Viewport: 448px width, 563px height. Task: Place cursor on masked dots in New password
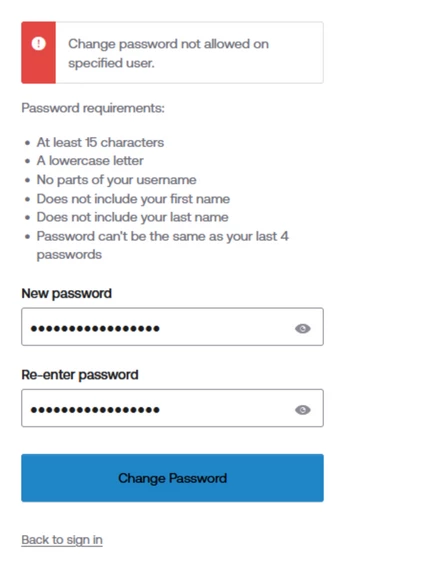point(95,328)
